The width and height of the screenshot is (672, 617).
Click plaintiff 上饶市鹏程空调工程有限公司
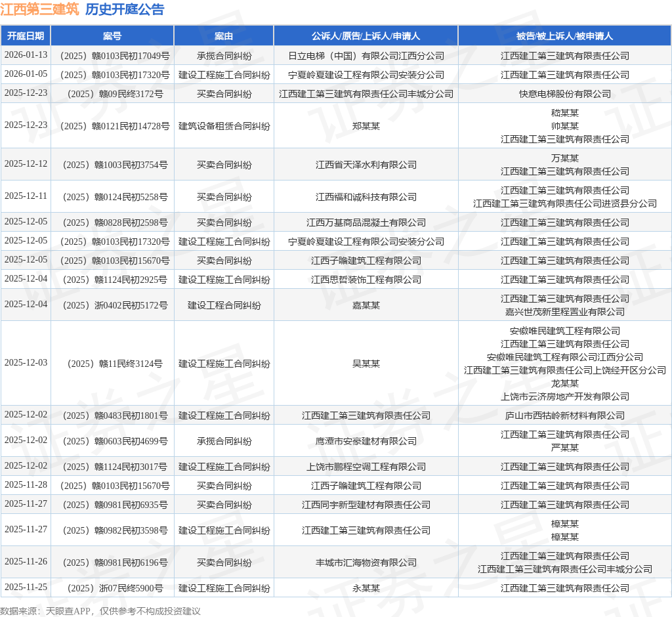(x=366, y=467)
